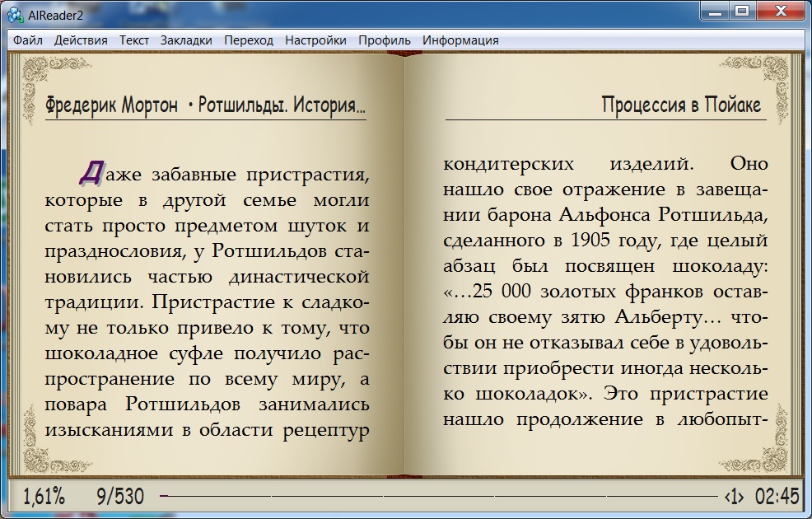Click the name 'Альфонса' on right page
The image size is (812, 519).
click(604, 215)
